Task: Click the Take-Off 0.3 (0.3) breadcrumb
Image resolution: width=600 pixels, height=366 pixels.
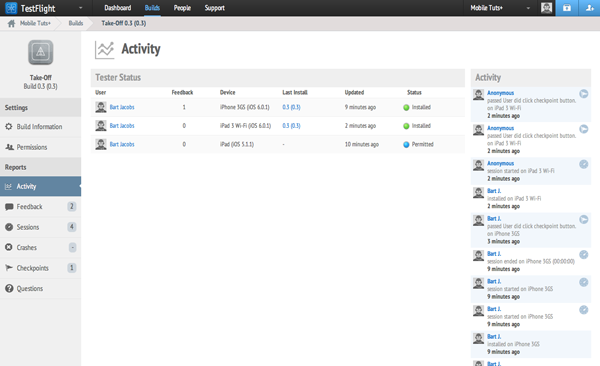Action: [124, 23]
